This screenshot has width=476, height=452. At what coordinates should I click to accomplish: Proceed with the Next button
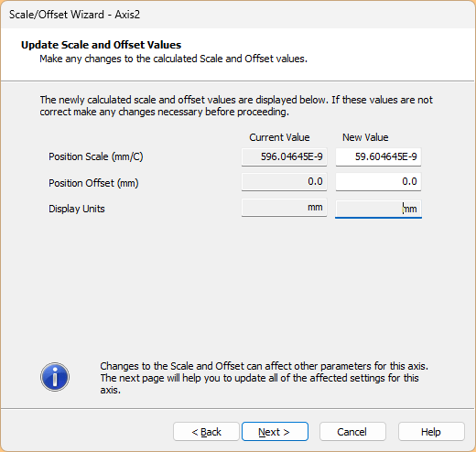(x=275, y=432)
